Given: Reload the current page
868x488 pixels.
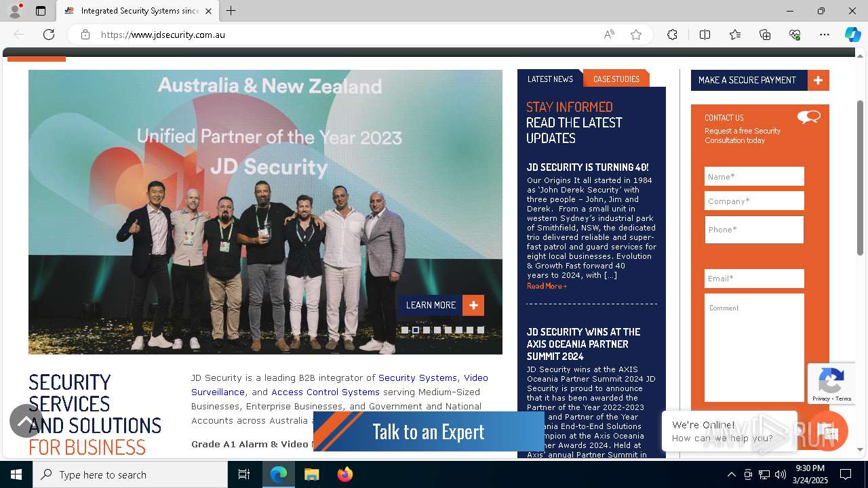Looking at the screenshot, I should (49, 35).
